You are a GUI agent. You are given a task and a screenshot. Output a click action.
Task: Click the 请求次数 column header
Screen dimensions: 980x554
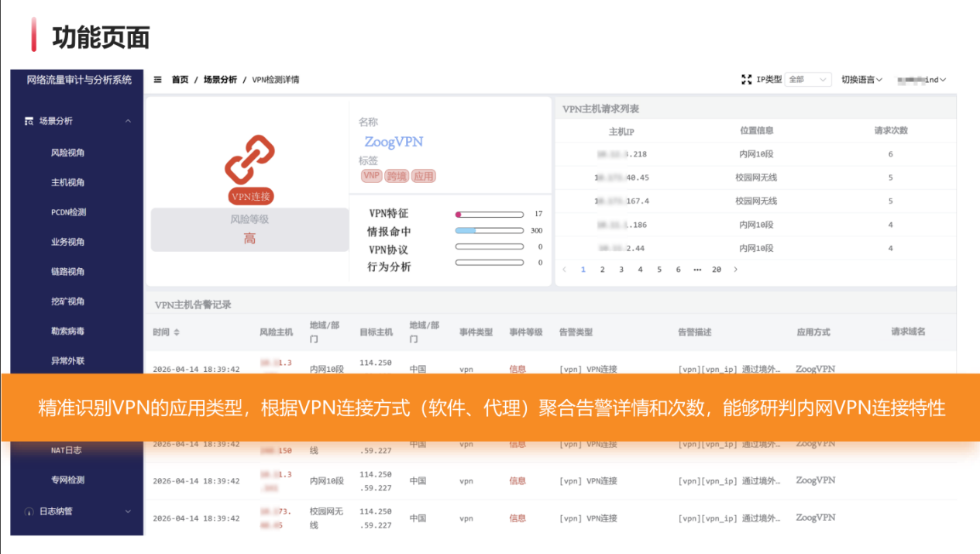pos(891,130)
